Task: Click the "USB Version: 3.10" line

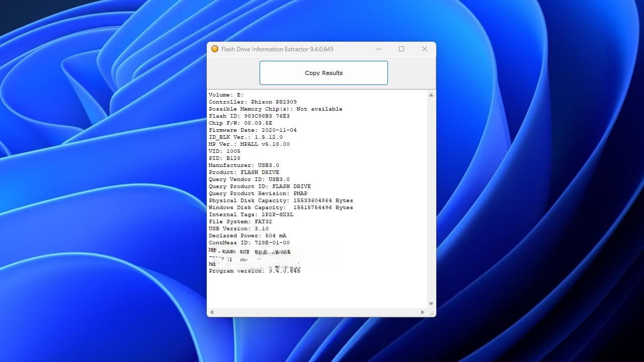Action: click(238, 228)
